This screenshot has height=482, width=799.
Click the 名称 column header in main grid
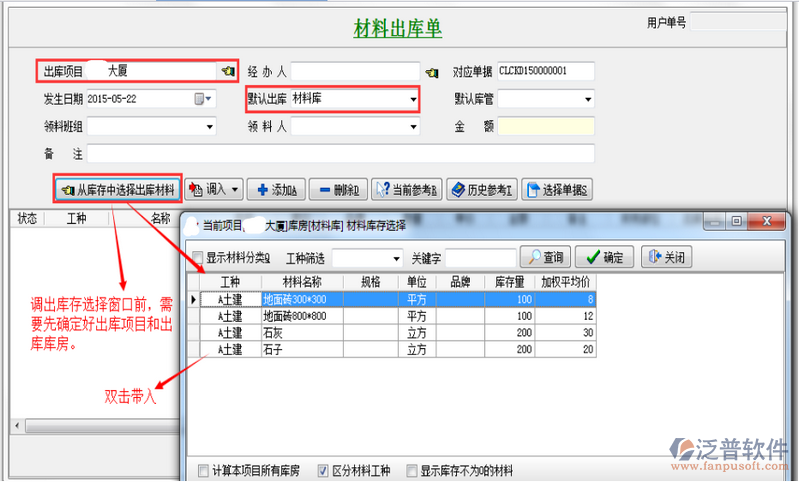click(161, 219)
